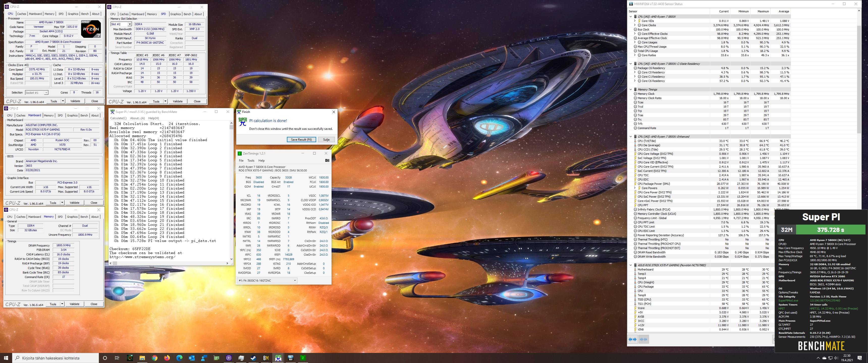The width and height of the screenshot is (868, 363).
Task: Click Tools button in CPU-Z Memory window
Action: click(53, 304)
